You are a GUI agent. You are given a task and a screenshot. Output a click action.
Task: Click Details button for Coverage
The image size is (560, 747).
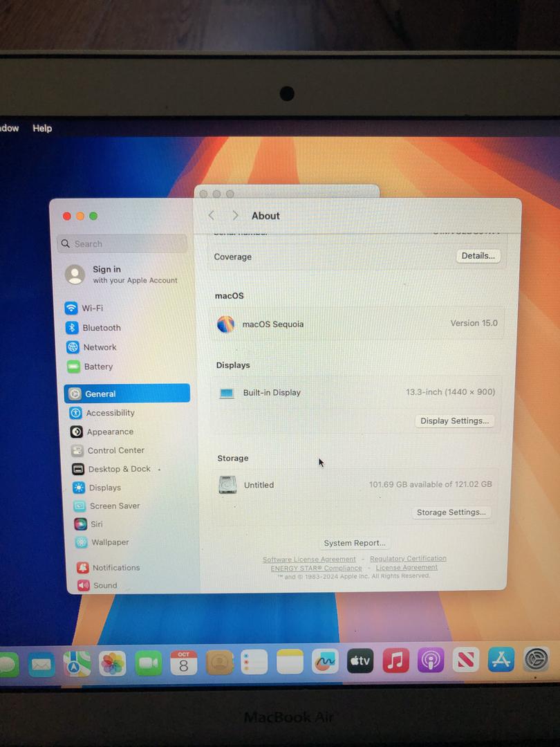(478, 256)
